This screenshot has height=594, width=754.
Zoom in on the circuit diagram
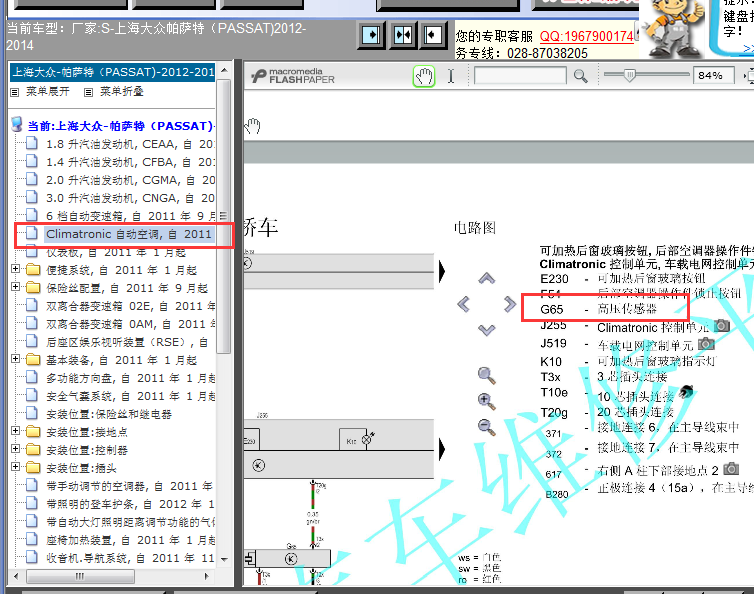click(x=487, y=401)
